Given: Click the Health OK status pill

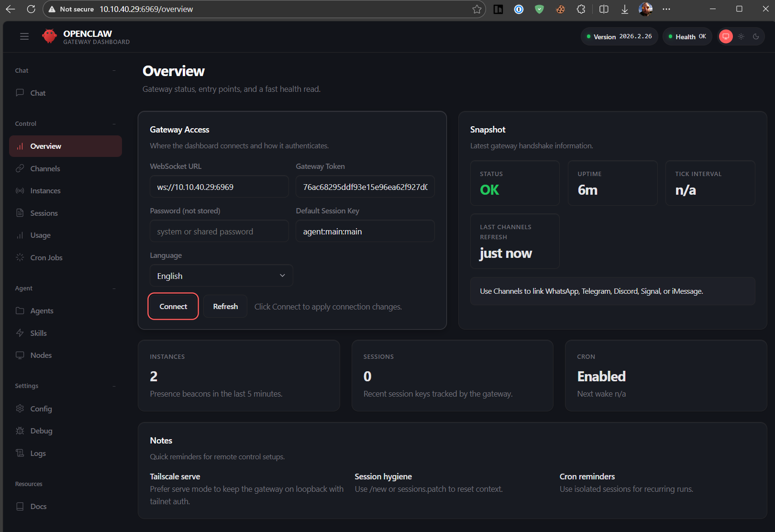Looking at the screenshot, I should pos(687,36).
